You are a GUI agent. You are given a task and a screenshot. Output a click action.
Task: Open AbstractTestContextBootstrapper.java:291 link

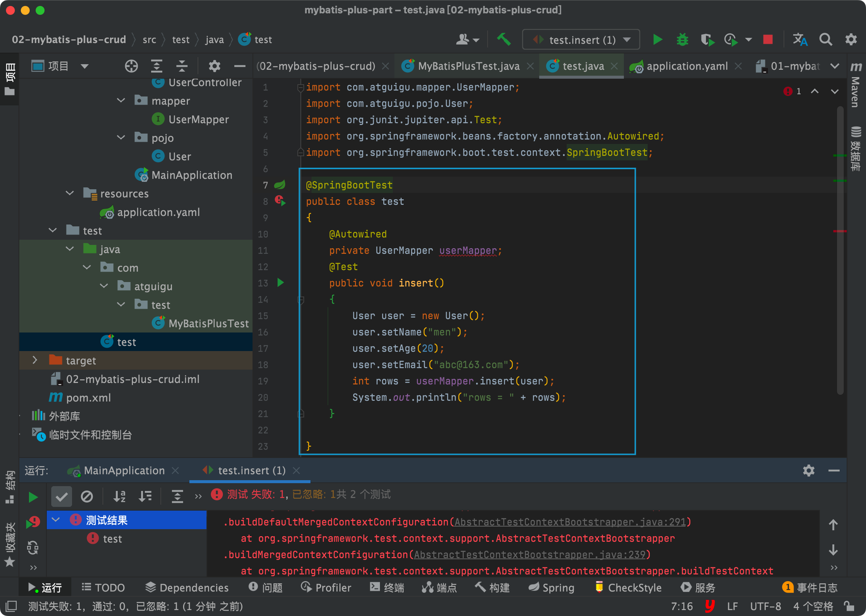[x=570, y=522]
